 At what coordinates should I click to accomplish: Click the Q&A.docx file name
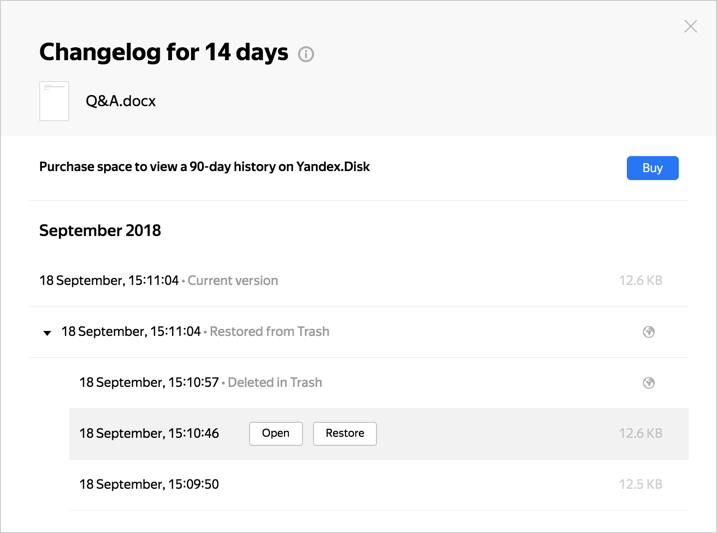121,101
